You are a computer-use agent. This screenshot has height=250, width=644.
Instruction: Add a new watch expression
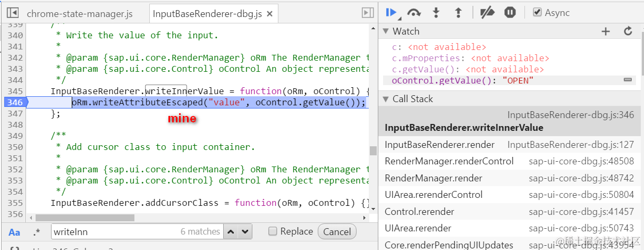tap(605, 31)
